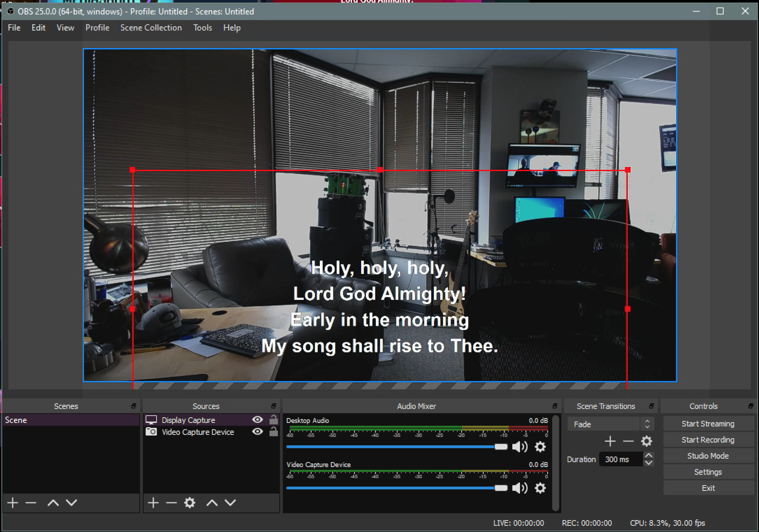Mute Video Capture Device speaker icon
Image resolution: width=759 pixels, height=532 pixels.
click(x=520, y=488)
